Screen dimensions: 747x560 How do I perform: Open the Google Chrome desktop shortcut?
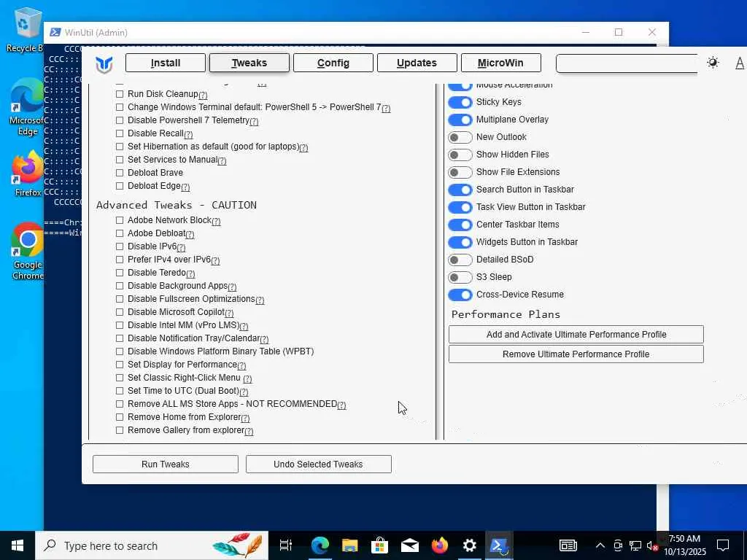point(28,252)
